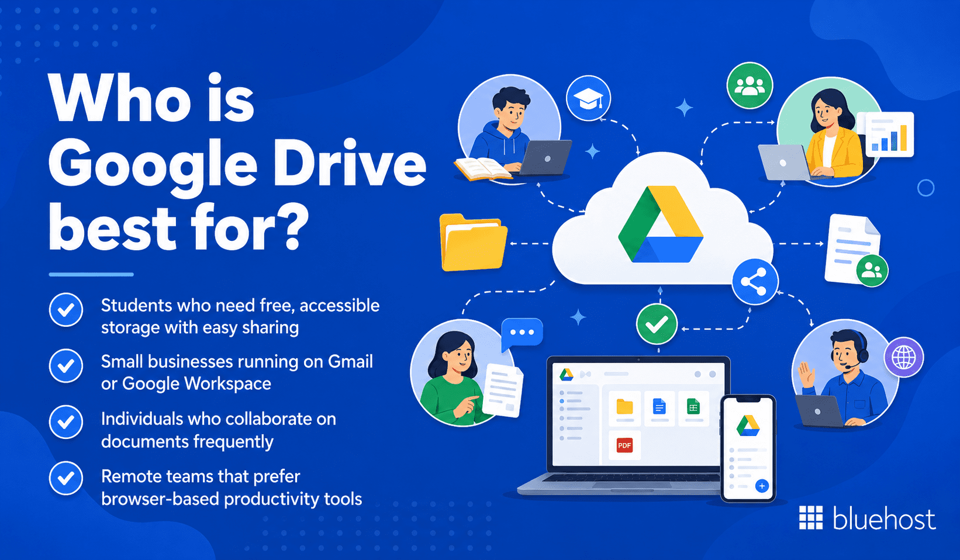Screen dimensions: 960x560
Task: Click the checkmark beside Remote teams that prefer
Action: pyautogui.click(x=66, y=478)
